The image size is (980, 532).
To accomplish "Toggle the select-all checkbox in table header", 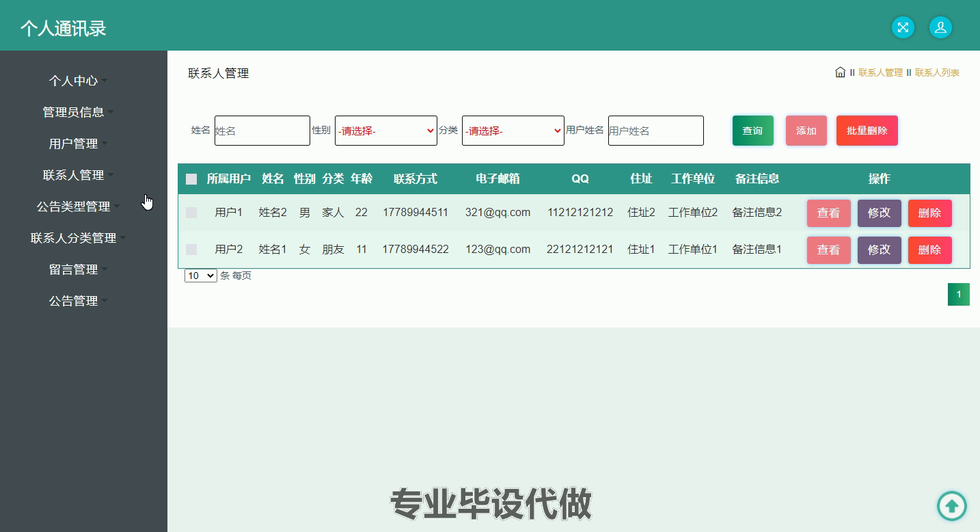I will [191, 179].
